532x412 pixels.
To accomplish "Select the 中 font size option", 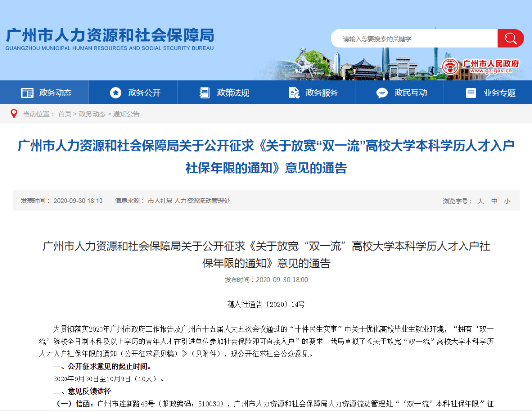I will pos(494,201).
